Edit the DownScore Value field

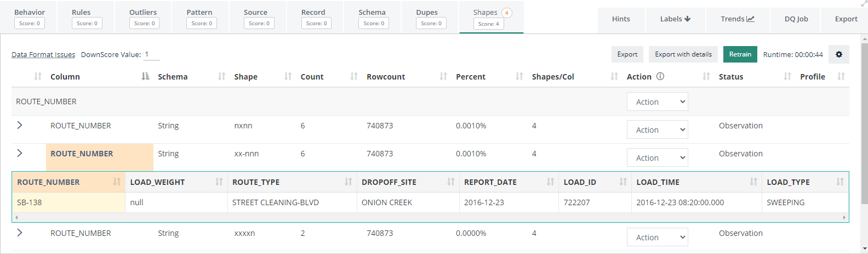(x=151, y=54)
